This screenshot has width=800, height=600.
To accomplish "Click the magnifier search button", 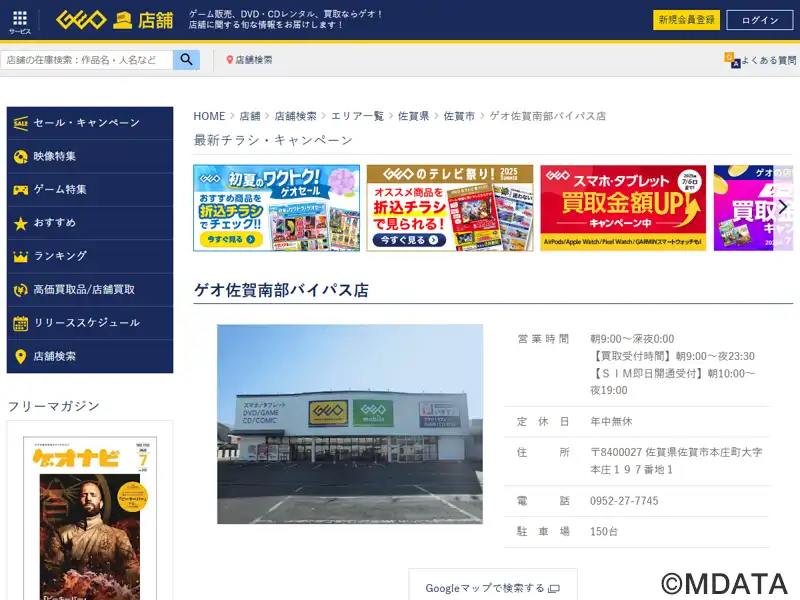I will tap(186, 60).
